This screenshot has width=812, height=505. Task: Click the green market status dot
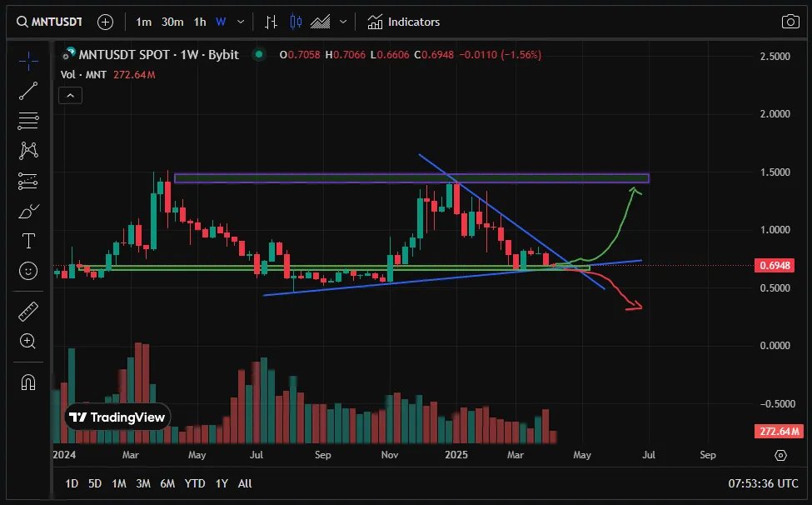(x=259, y=54)
